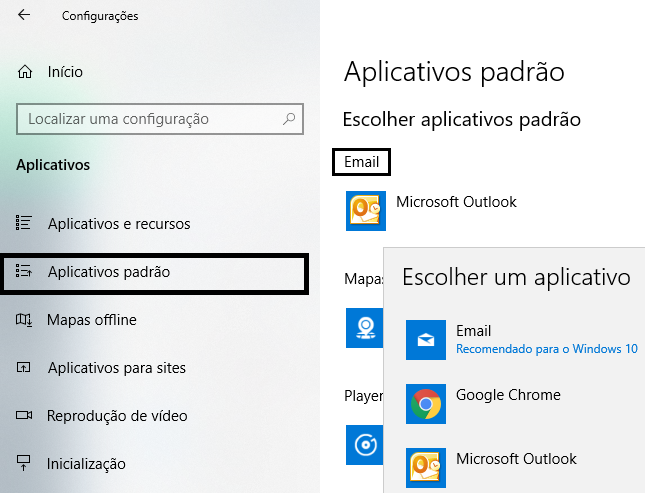Choose Email app in the popup list
Viewport: 645px width, 493px height.
point(523,340)
